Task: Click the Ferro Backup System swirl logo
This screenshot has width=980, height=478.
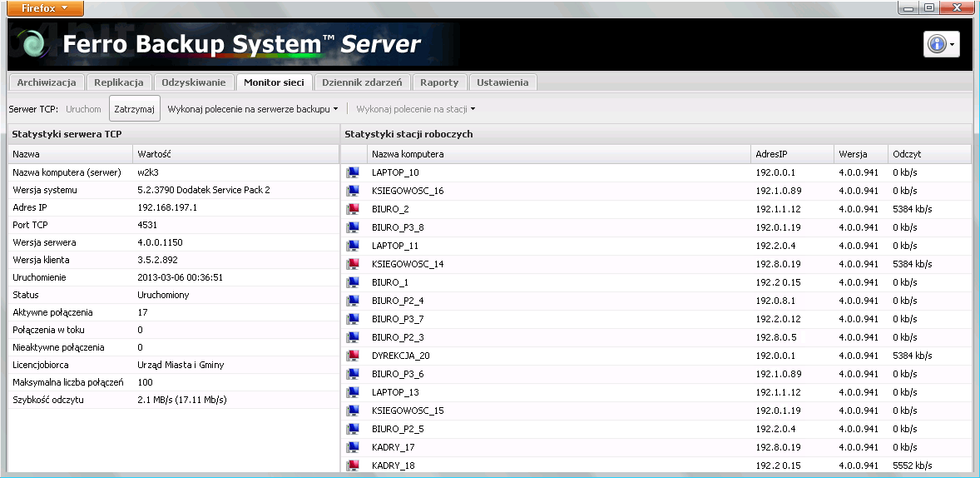Action: coord(34,44)
